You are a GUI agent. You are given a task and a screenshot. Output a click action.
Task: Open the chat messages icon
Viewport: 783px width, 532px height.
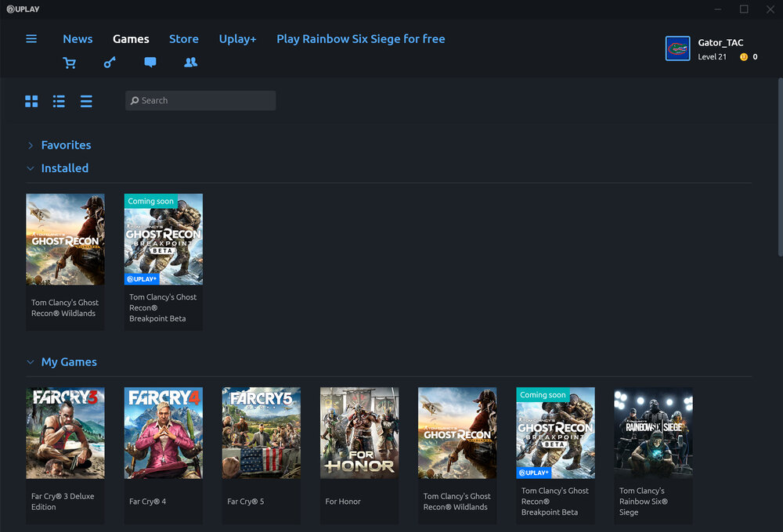point(150,63)
